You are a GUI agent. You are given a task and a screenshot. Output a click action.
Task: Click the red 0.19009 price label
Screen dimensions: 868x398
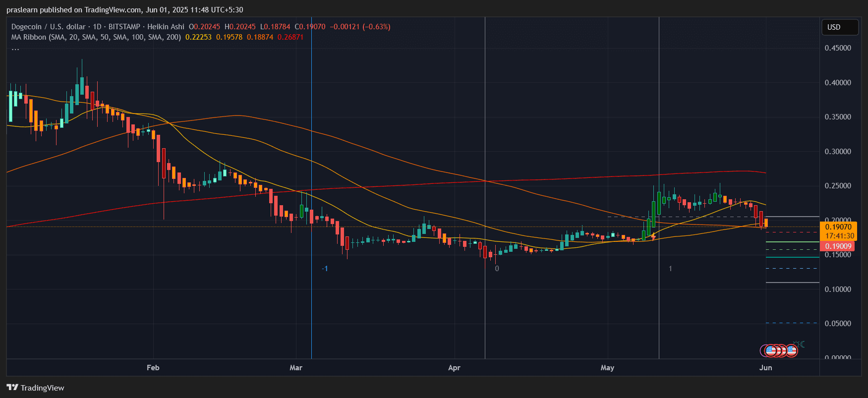[x=838, y=246]
